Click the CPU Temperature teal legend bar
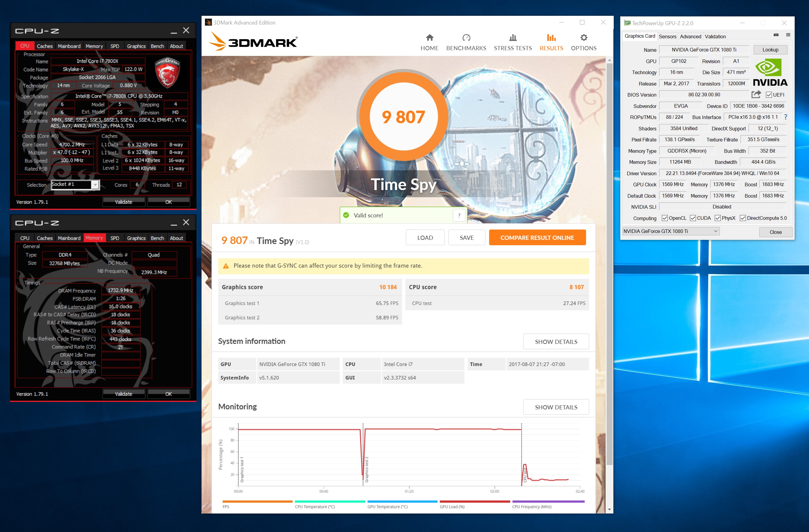 pyautogui.click(x=330, y=501)
